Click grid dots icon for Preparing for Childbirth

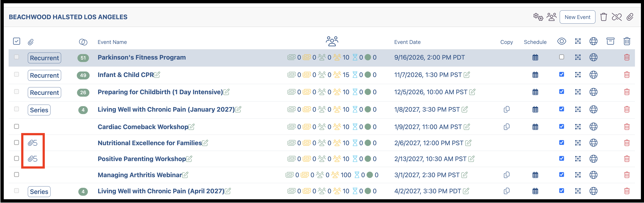point(578,92)
